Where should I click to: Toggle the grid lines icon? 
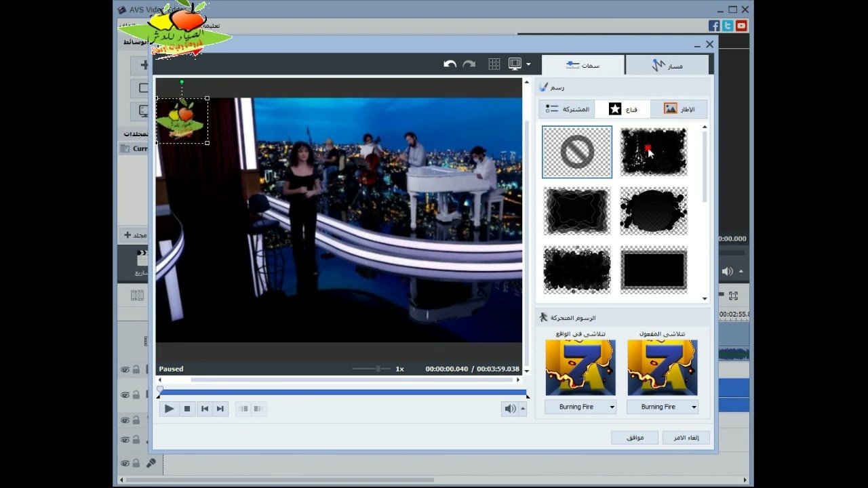494,64
